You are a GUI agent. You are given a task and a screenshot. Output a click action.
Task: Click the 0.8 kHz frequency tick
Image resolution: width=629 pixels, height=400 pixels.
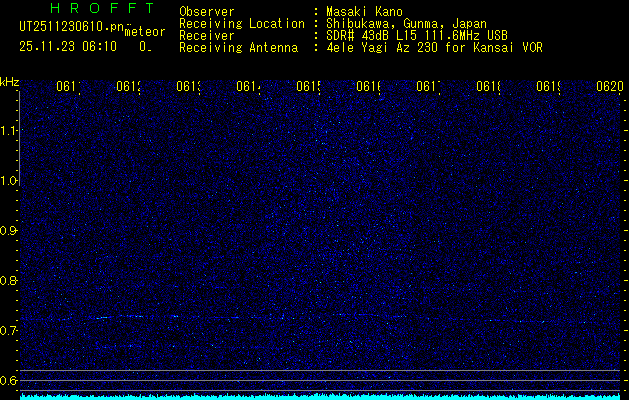click(9, 281)
